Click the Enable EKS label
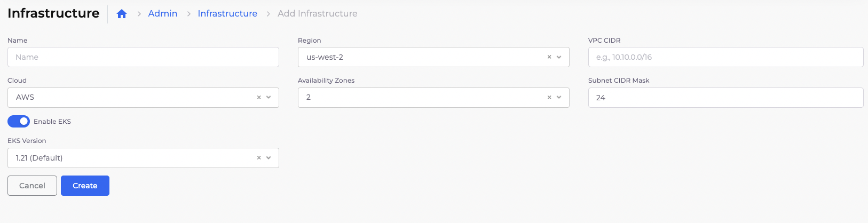This screenshot has width=868, height=223. click(x=52, y=122)
